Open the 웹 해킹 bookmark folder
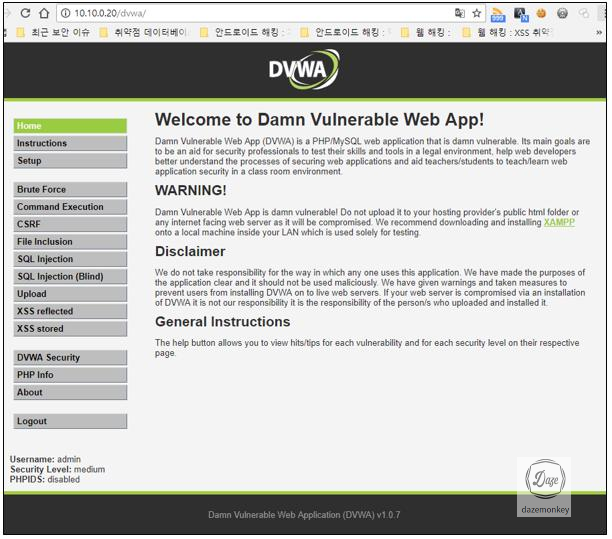The height and width of the screenshot is (539, 612). (426, 32)
